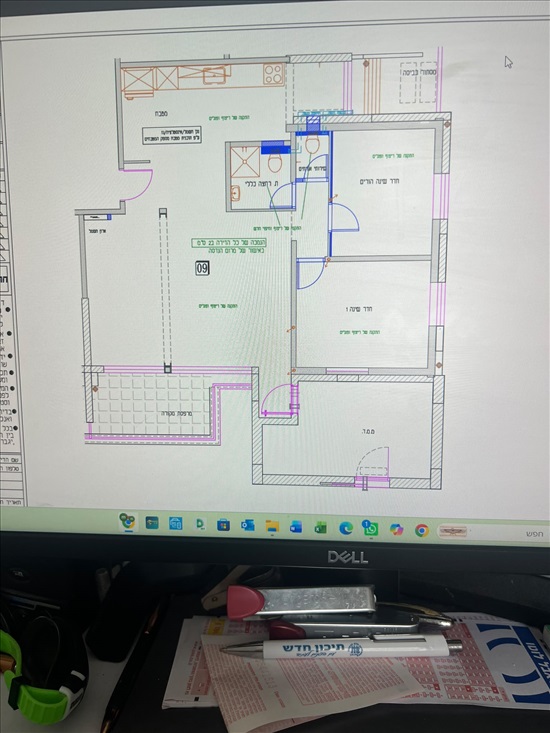The width and height of the screenshot is (550, 733).
Task: Click the search highlight image in the search box
Action: click(x=452, y=532)
